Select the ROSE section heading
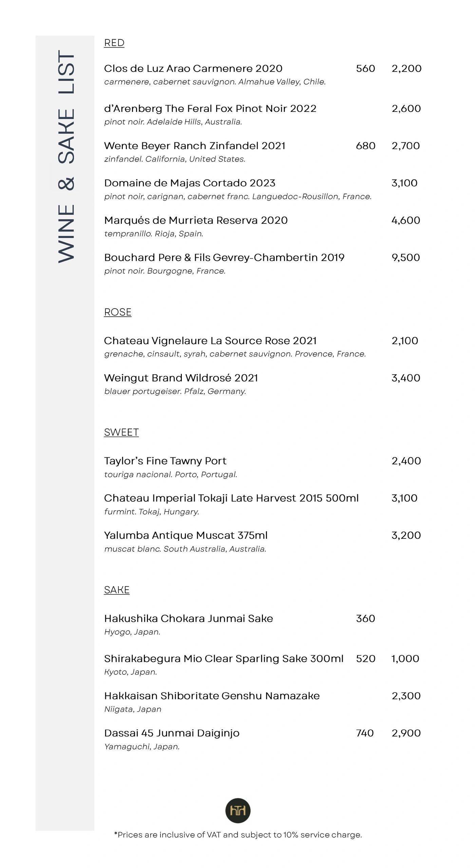 click(117, 312)
